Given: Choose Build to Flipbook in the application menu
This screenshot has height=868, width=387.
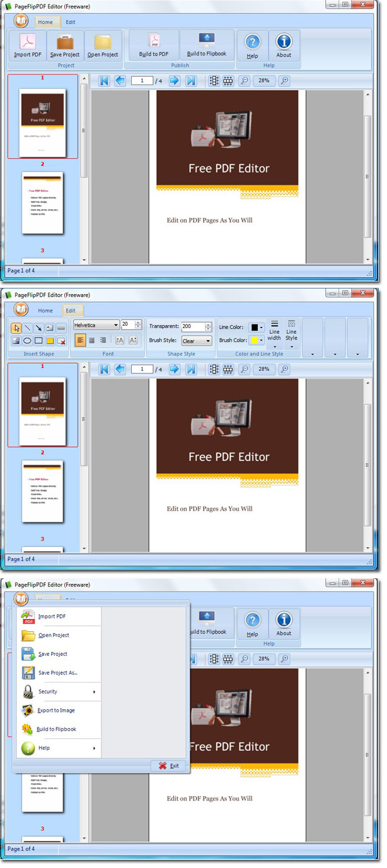Looking at the screenshot, I should [x=59, y=729].
